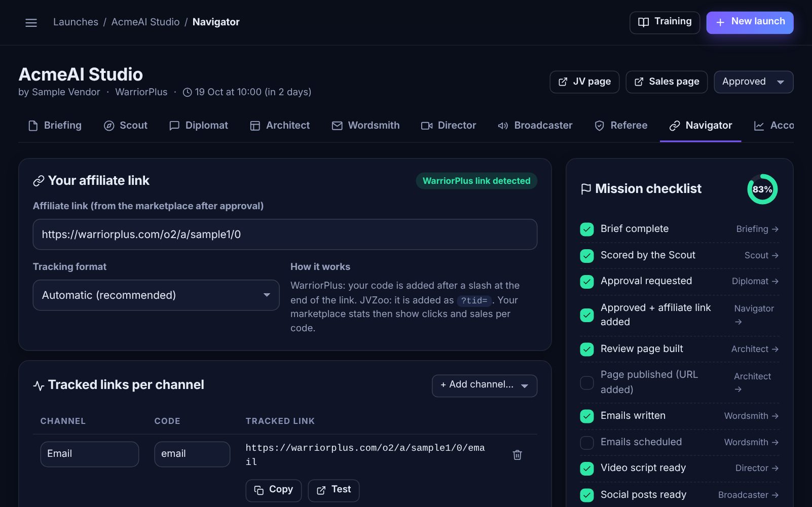Go to Launches in the breadcrumb

click(x=76, y=22)
